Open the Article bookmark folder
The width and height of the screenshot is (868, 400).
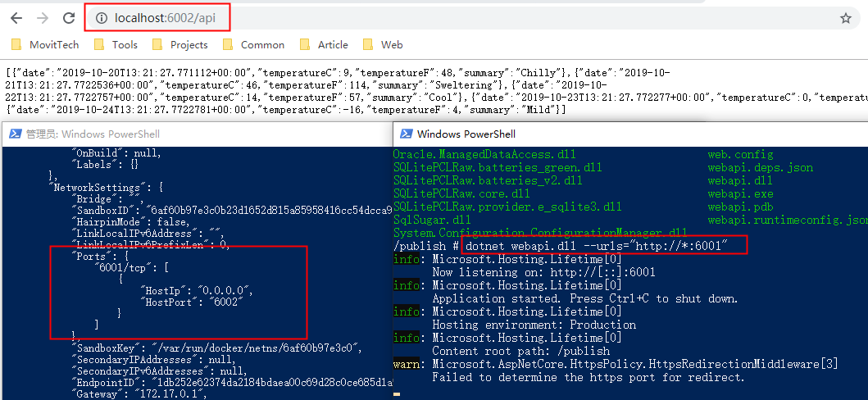(324, 45)
